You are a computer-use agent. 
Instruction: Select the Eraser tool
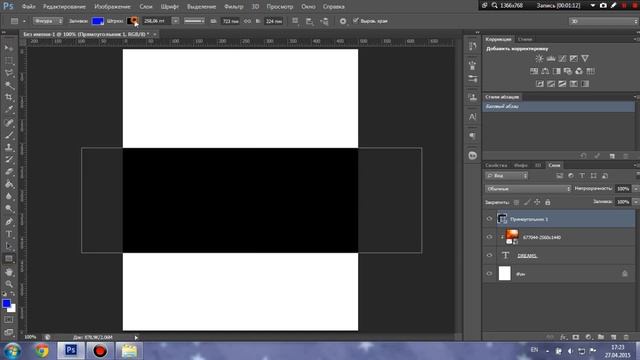[9, 172]
